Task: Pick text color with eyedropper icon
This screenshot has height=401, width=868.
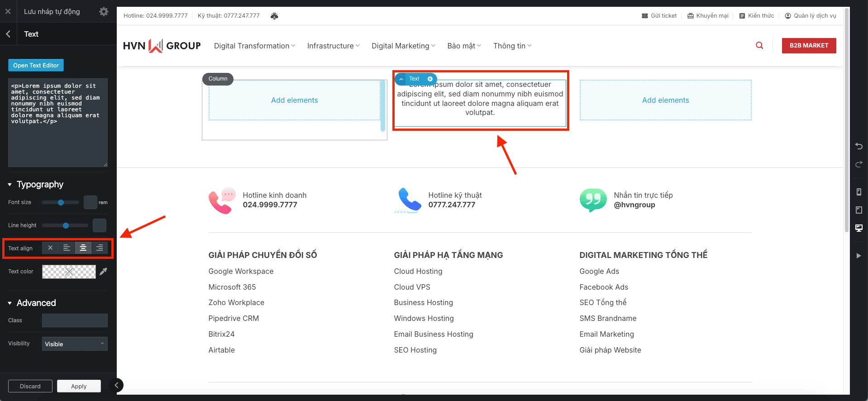Action: 104,271
